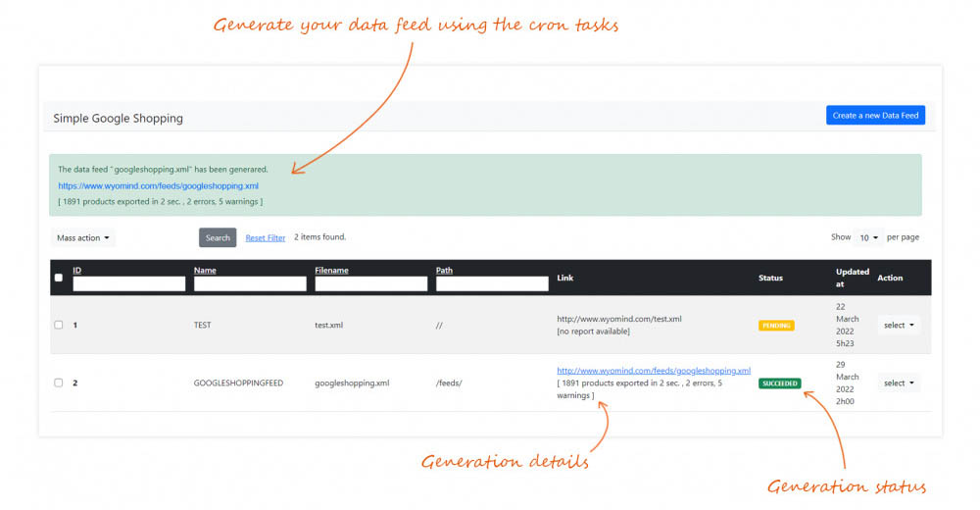Screen dimensions: 980x510
Task: Sort by the Name column header
Action: (205, 271)
